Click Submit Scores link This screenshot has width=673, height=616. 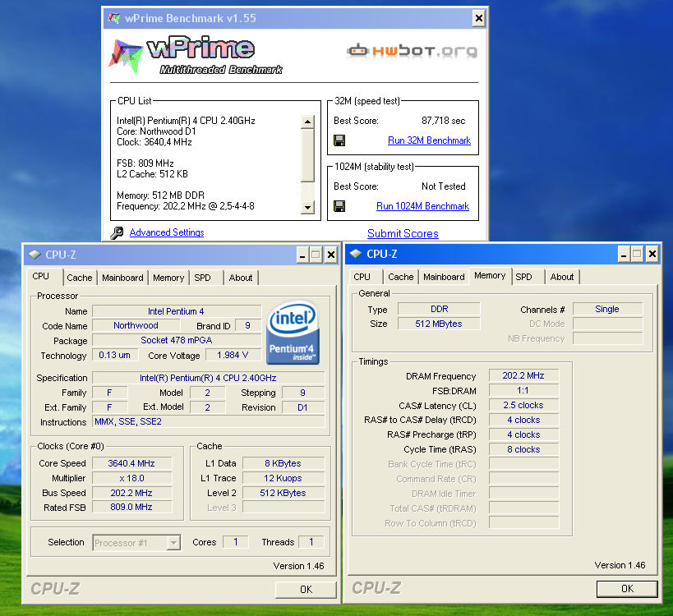403,233
